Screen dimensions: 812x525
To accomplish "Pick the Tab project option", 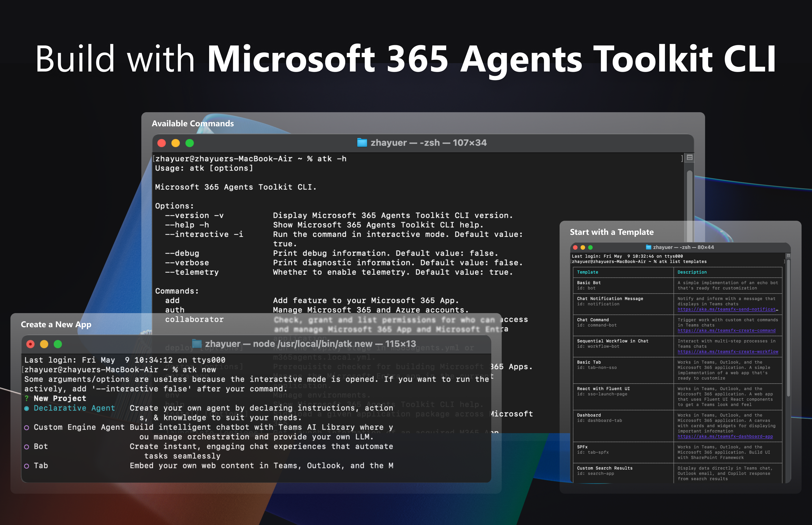I will 40,465.
